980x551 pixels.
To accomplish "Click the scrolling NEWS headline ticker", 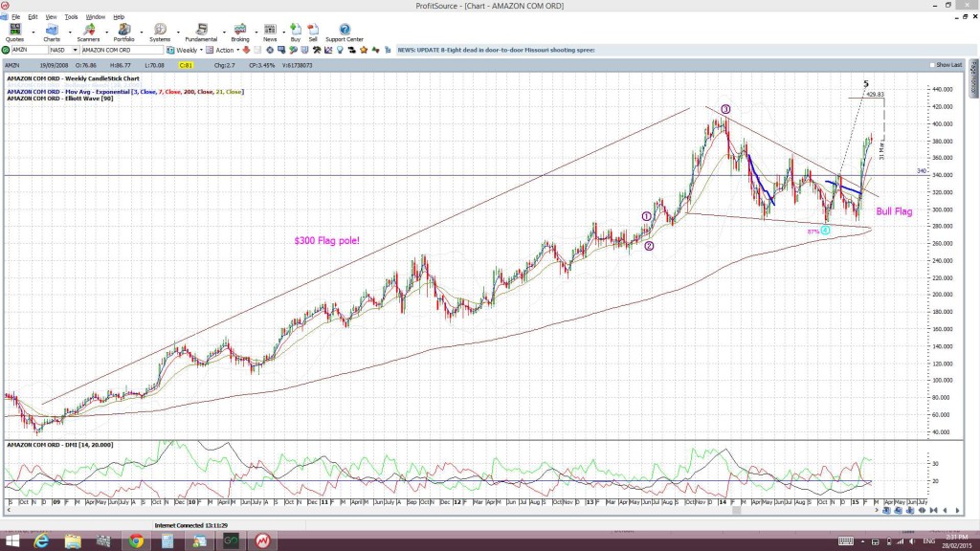I will [497, 50].
